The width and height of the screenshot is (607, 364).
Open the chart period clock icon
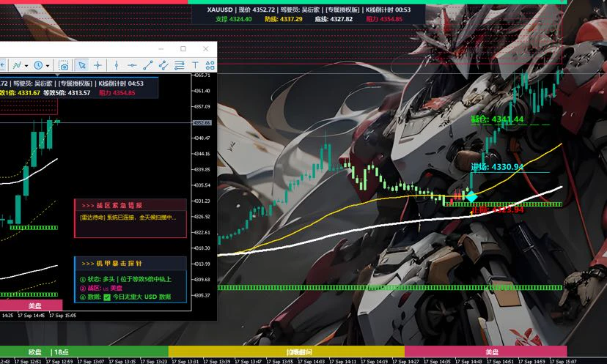[x=38, y=65]
